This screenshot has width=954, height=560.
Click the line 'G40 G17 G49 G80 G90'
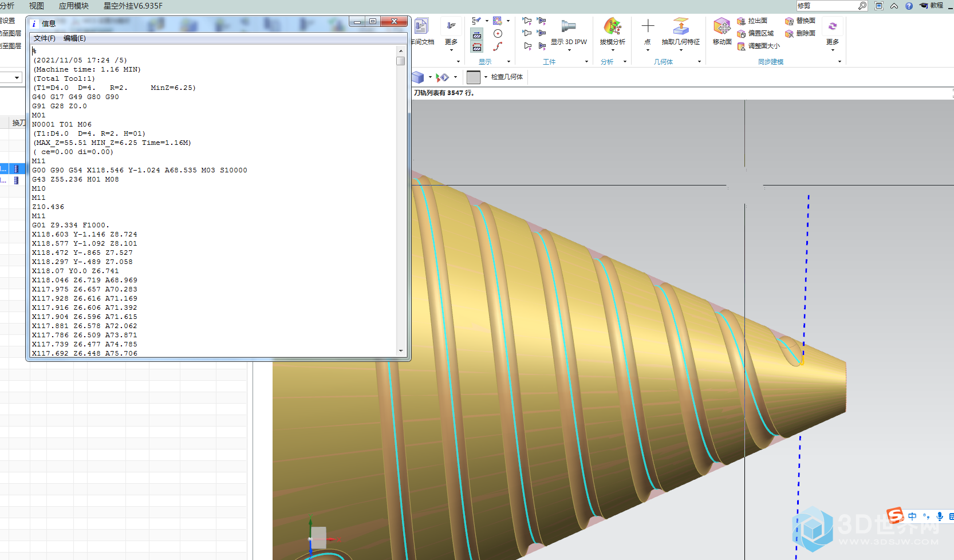pyautogui.click(x=76, y=97)
